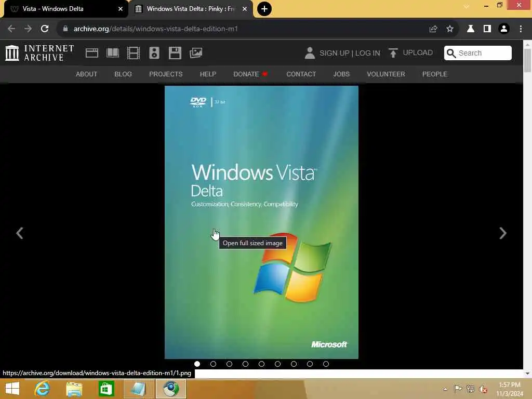Open the VOLUNTEER link
The image size is (532, 399).
click(x=386, y=74)
